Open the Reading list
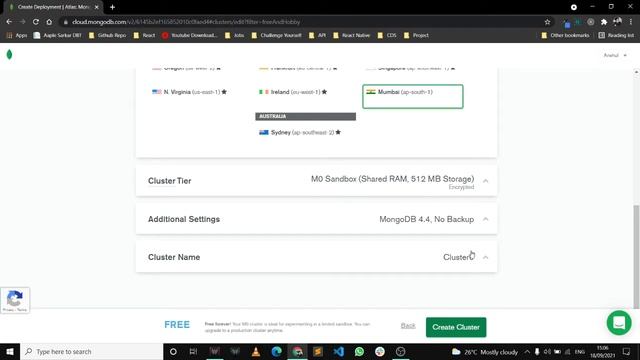Screen dimensions: 640x360 616,36
